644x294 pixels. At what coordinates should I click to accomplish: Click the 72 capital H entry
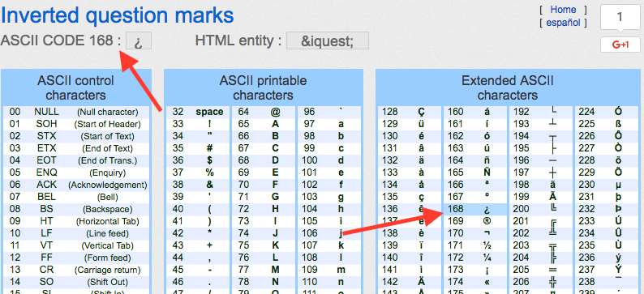pos(264,209)
